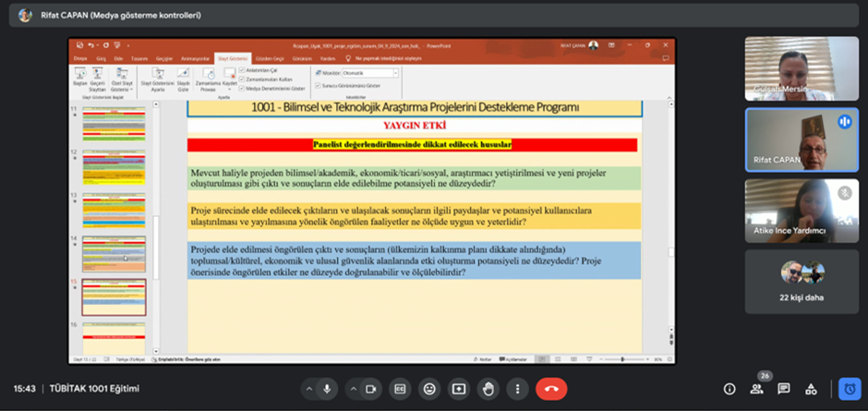
Task: Click the present screen button
Action: point(459,389)
